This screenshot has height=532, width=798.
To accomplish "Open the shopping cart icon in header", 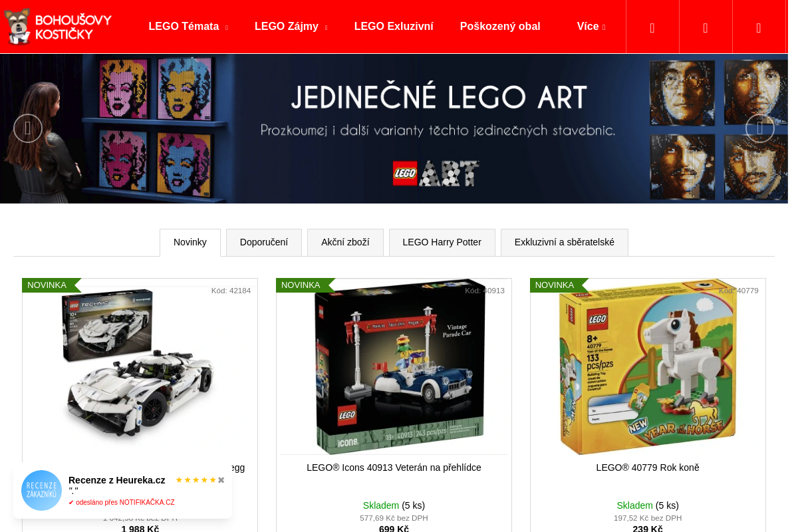I will click(759, 27).
